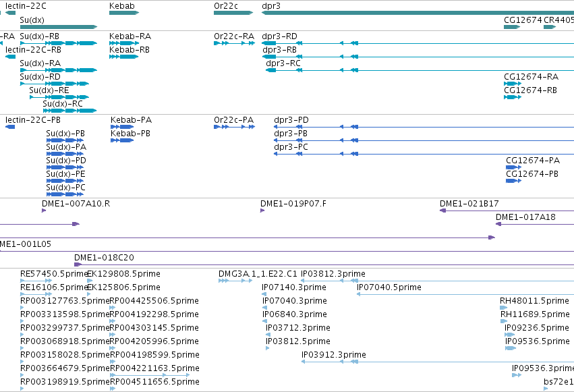Select the CG12674-RB transcript label
The image size is (574, 392).
pyautogui.click(x=530, y=90)
